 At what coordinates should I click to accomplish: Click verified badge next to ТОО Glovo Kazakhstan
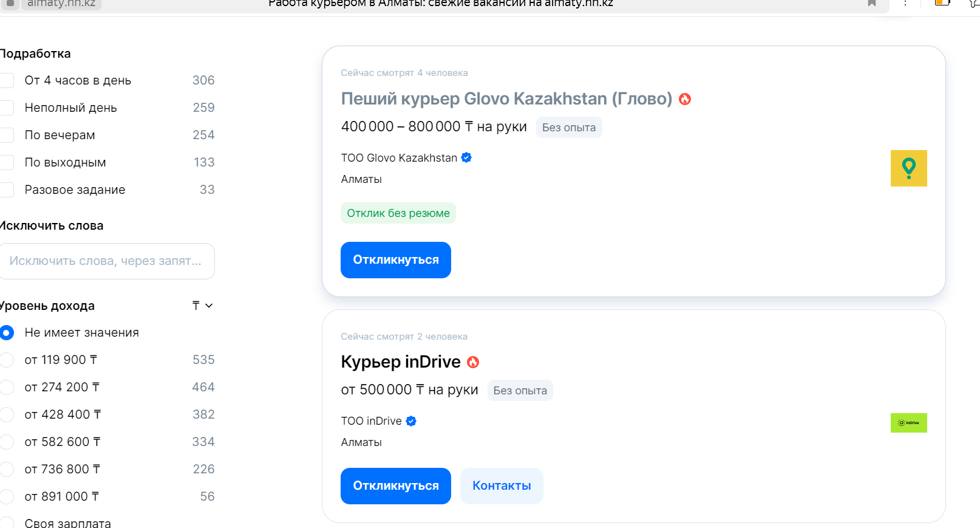click(466, 157)
